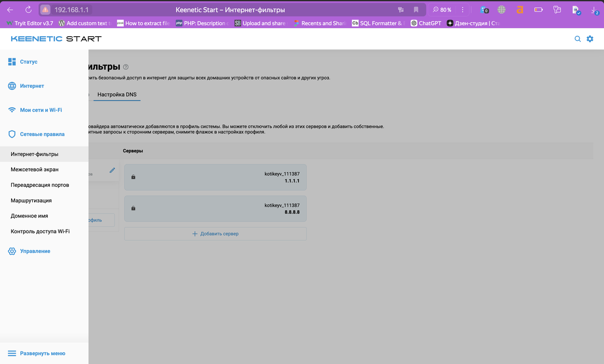Open the Keenetic search magnifier icon
The width and height of the screenshot is (604, 364).
click(x=578, y=39)
